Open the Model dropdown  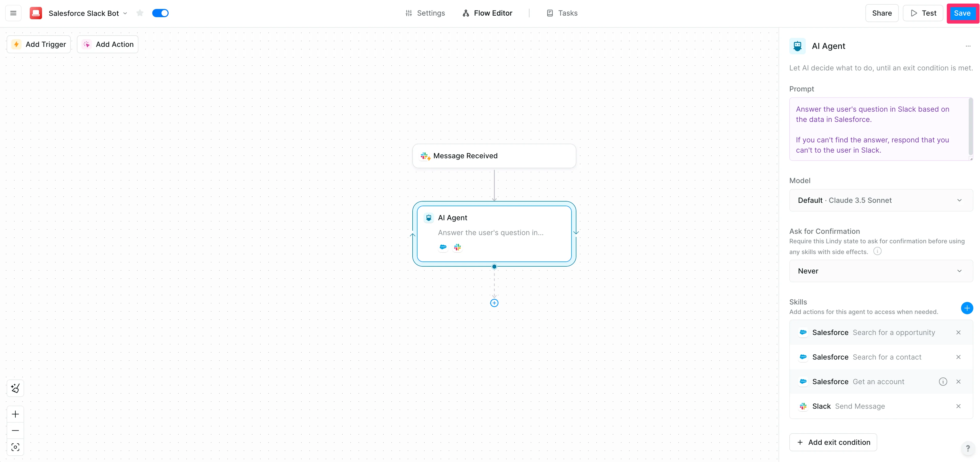[881, 200]
